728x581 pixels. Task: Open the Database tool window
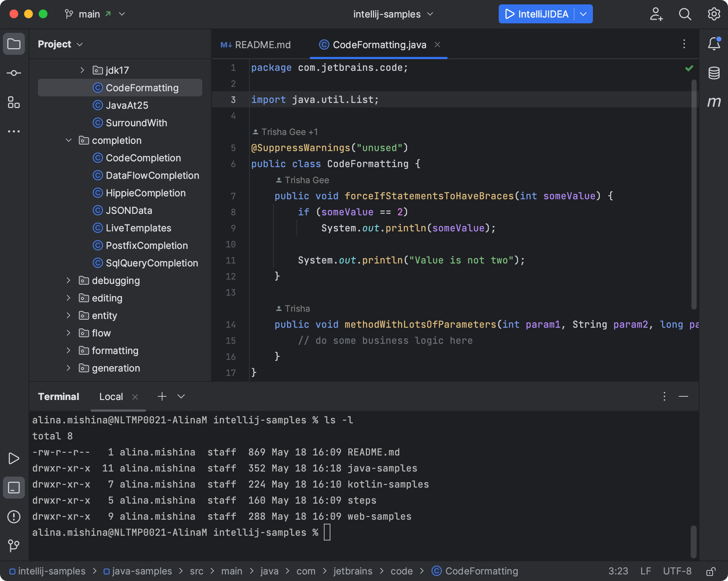714,73
